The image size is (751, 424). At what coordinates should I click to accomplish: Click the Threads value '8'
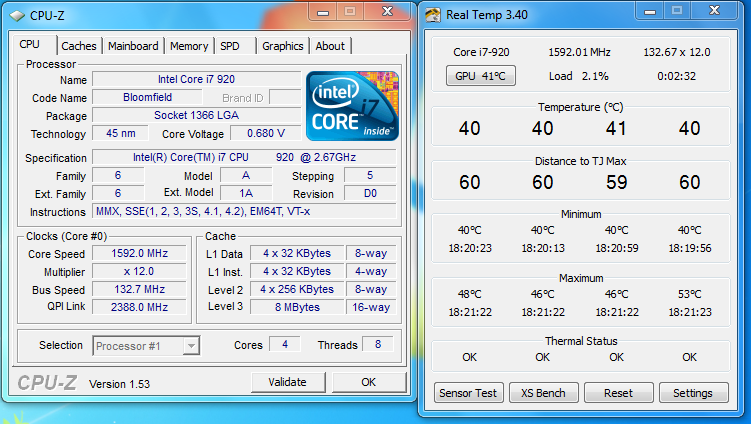click(378, 344)
